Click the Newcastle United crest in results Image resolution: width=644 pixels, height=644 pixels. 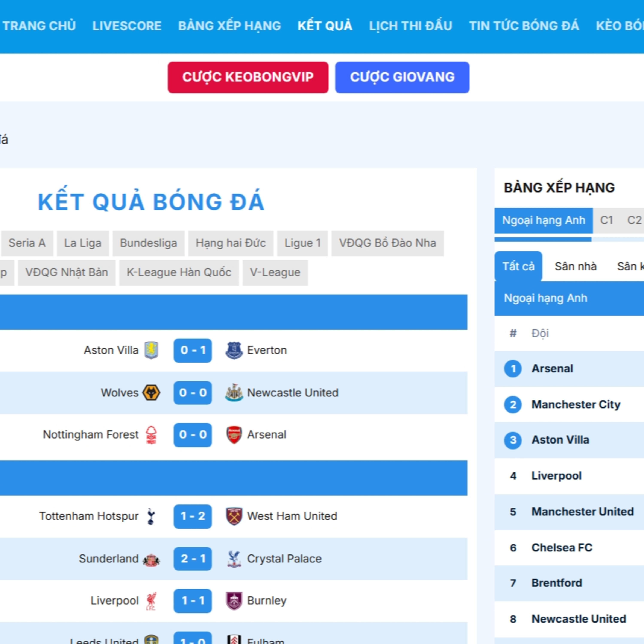pos(234,393)
